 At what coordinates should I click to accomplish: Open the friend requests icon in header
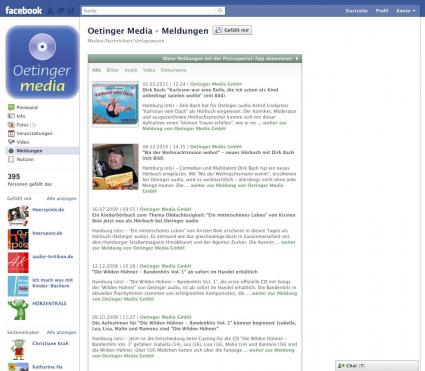point(50,11)
